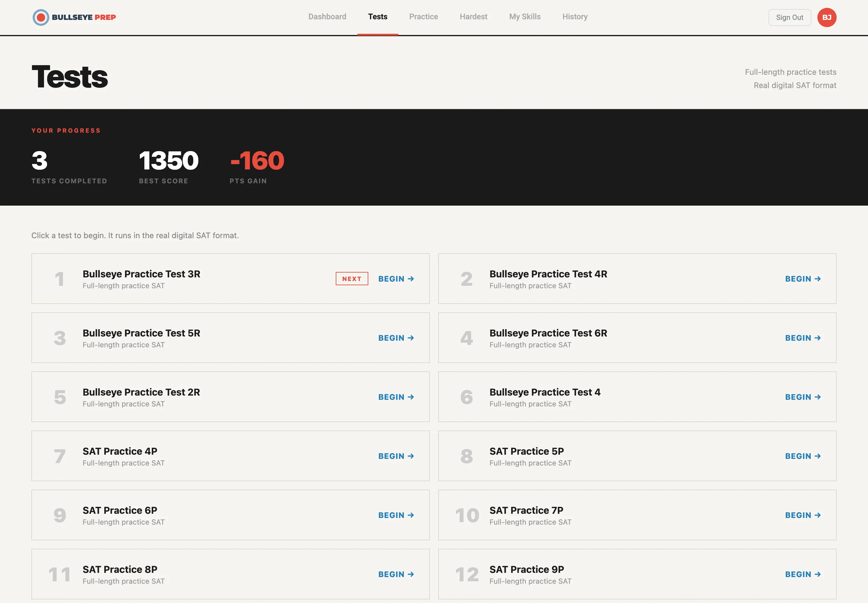This screenshot has width=868, height=603.
Task: Go to the Dashboard tab
Action: tap(327, 17)
